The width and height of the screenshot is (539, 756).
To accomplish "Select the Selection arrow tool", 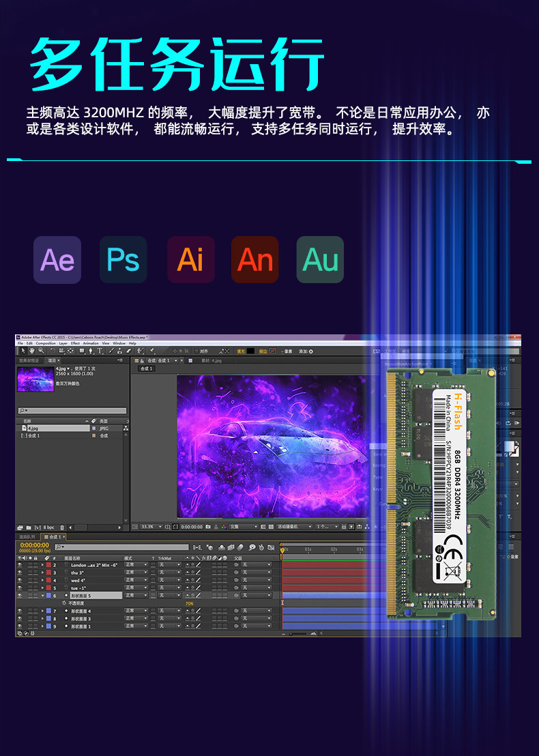I will click(23, 351).
